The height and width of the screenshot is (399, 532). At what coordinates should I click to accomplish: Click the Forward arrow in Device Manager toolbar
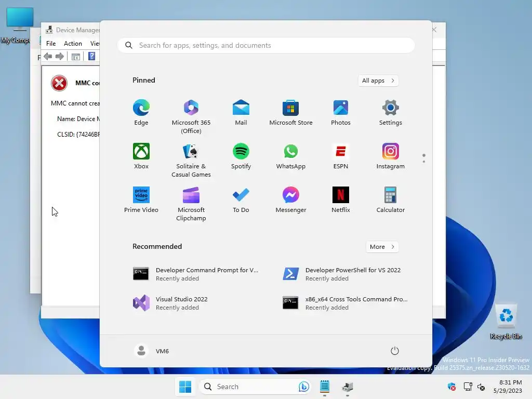click(x=60, y=56)
